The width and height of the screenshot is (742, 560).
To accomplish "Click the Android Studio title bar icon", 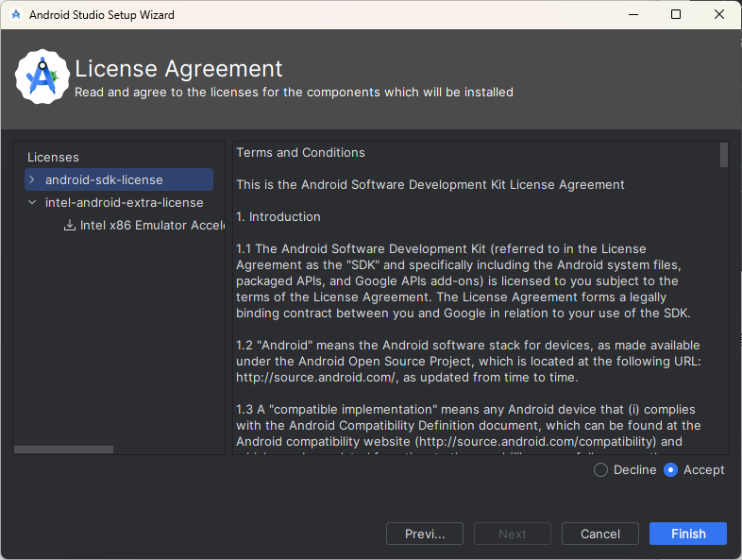I will [x=16, y=15].
